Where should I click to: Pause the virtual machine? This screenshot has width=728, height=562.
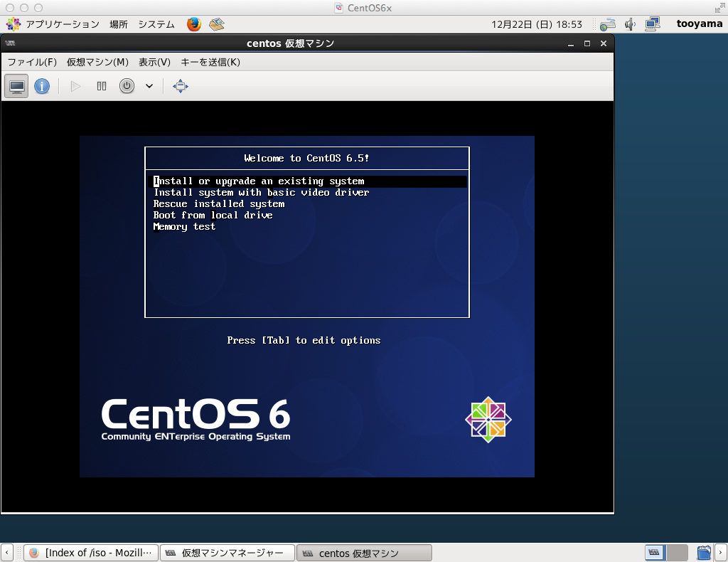(x=101, y=86)
